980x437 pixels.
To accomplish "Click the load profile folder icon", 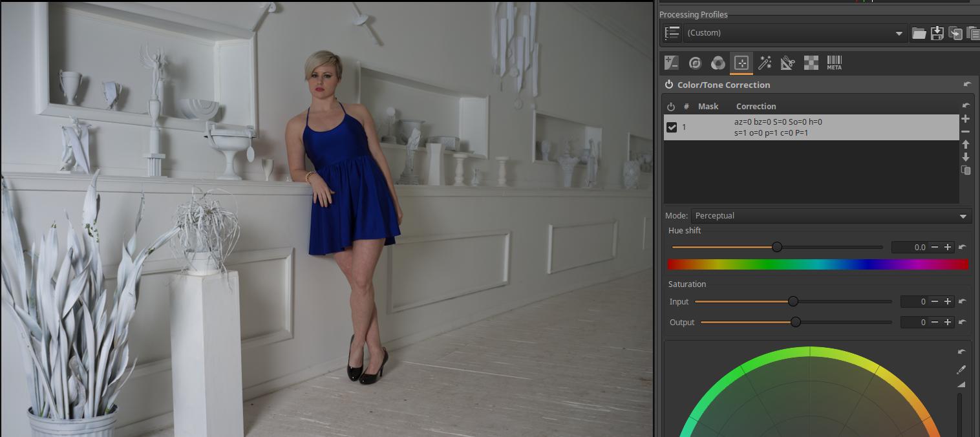I will (919, 33).
